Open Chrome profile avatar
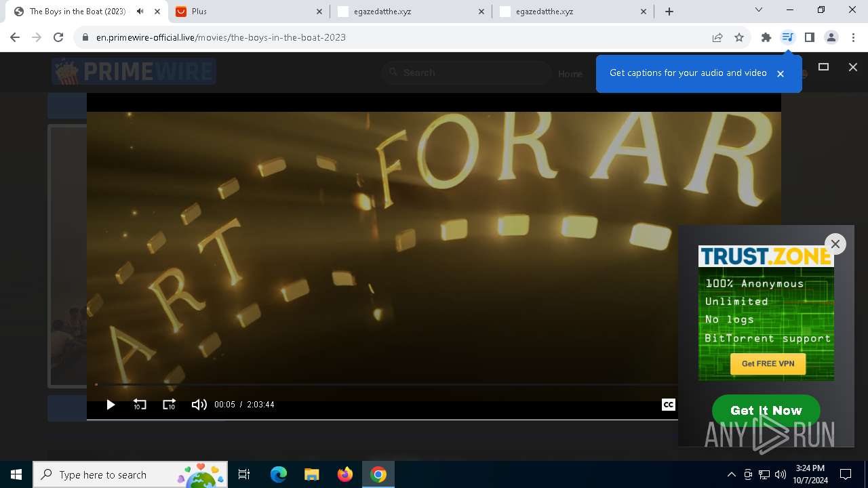Image resolution: width=868 pixels, height=488 pixels. click(x=831, y=37)
